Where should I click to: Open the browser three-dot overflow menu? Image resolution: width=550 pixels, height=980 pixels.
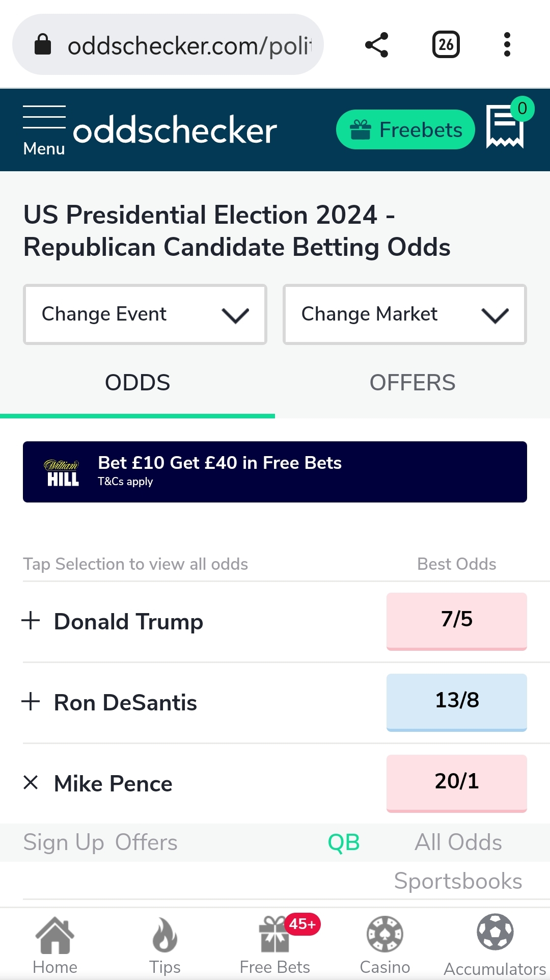(507, 45)
